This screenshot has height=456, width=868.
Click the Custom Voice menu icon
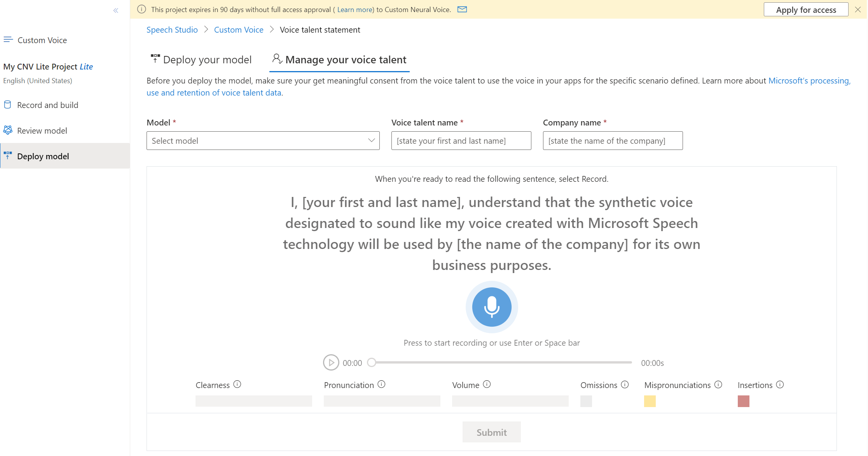(8, 40)
